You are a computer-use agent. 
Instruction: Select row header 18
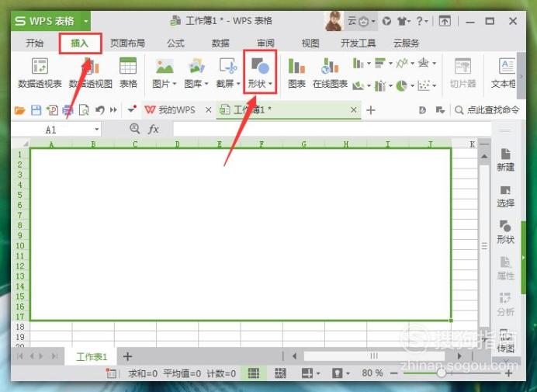pyautogui.click(x=20, y=327)
